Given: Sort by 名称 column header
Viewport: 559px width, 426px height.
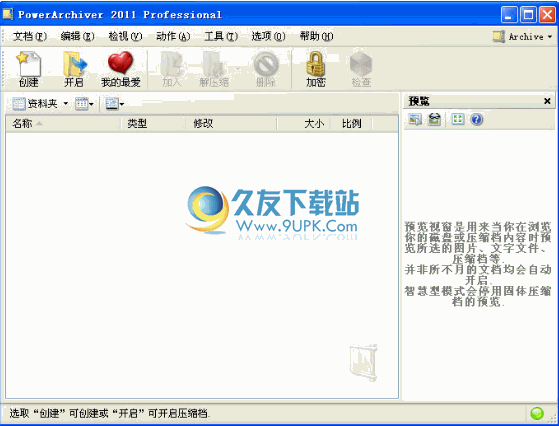Looking at the screenshot, I should tap(63, 124).
